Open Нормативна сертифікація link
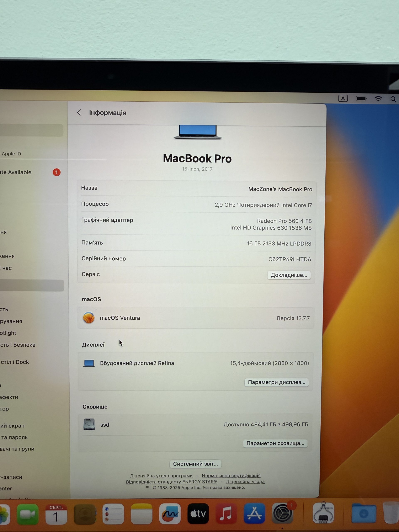The height and width of the screenshot is (532, 399). click(x=231, y=475)
